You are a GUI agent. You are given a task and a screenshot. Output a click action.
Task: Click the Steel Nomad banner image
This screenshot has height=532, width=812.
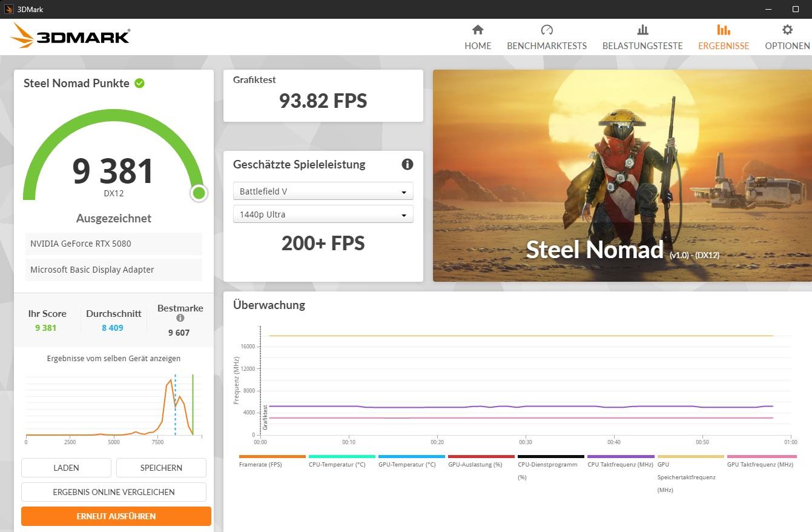point(622,176)
